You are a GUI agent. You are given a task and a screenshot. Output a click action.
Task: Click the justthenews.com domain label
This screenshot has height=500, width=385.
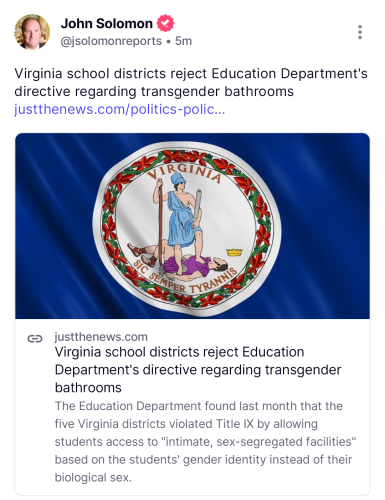(x=101, y=337)
